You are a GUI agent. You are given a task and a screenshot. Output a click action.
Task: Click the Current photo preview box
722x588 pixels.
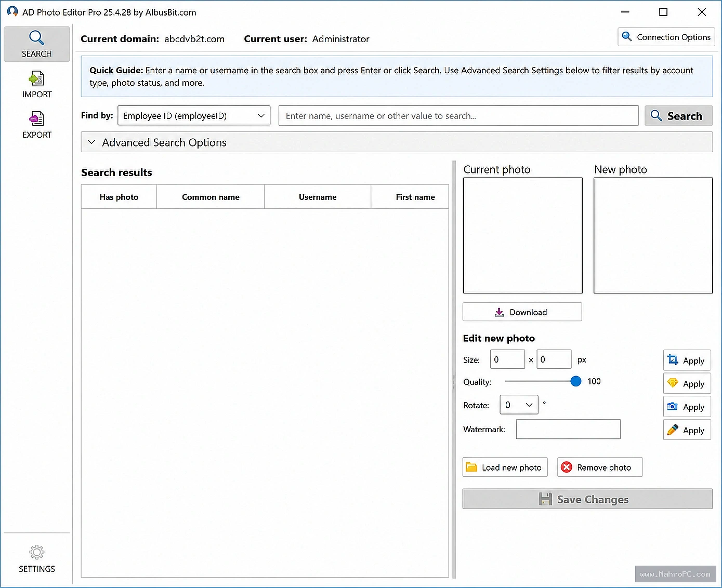[522, 235]
